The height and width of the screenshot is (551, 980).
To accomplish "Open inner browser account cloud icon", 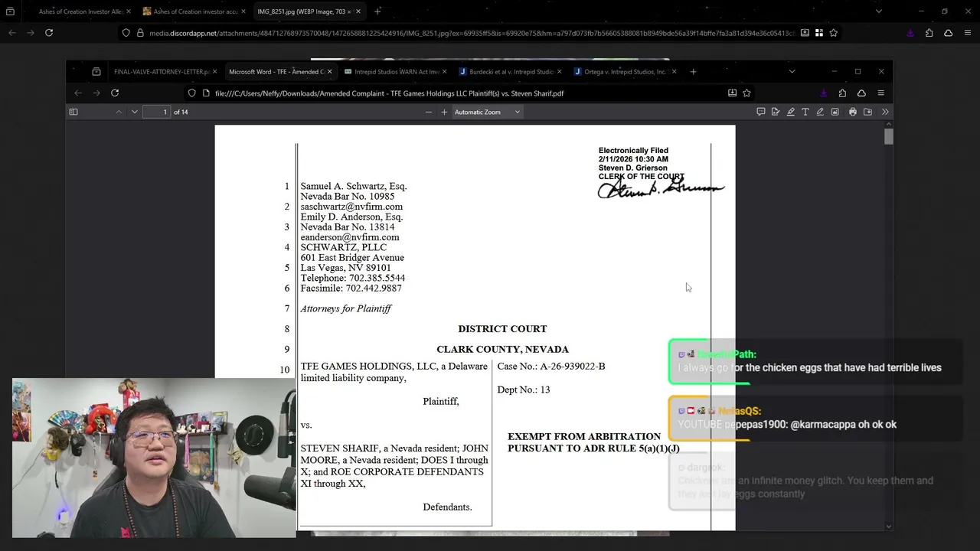I will (x=861, y=93).
